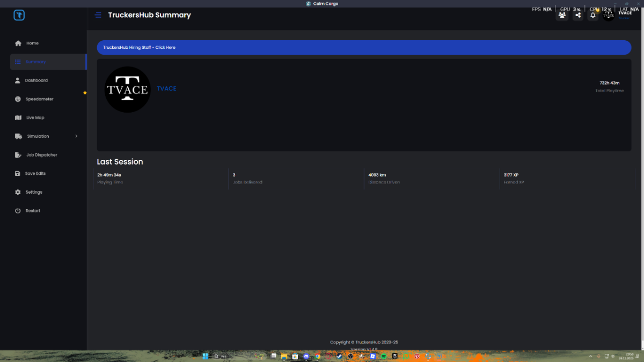Viewport: 644px width, 362px height.
Task: Click the TVACE username link
Action: [x=166, y=88]
